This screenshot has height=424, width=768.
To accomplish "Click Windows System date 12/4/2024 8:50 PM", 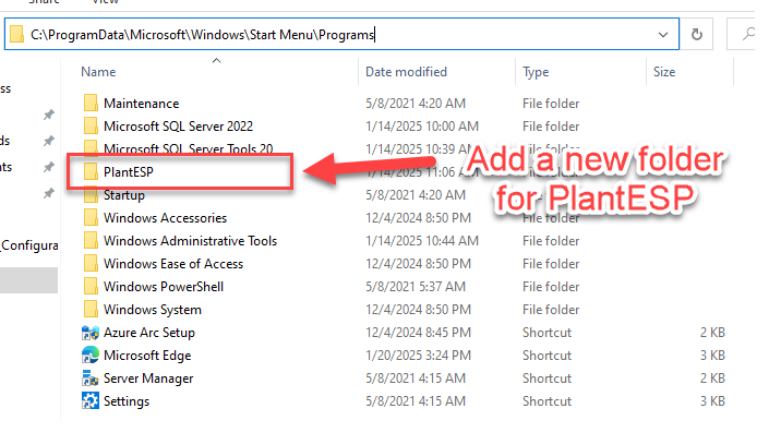I will (418, 309).
